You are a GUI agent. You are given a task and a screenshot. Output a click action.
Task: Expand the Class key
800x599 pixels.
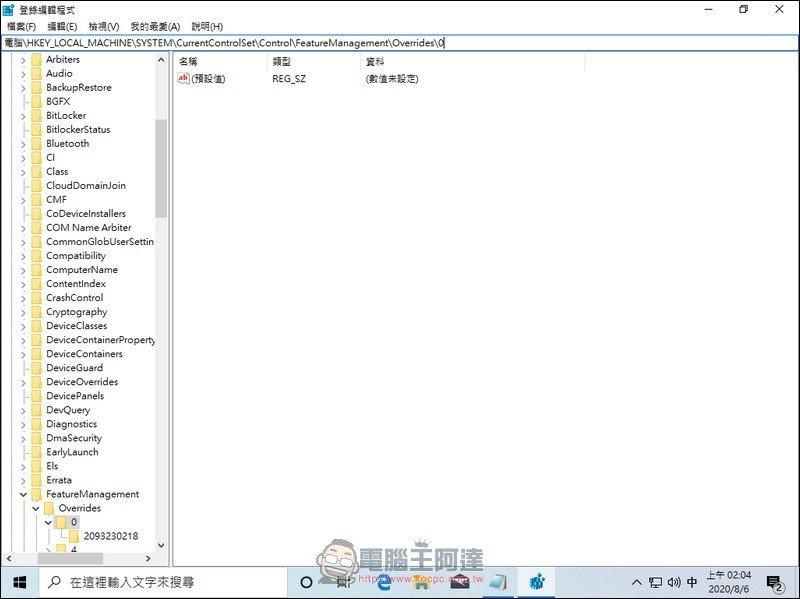[x=23, y=172]
